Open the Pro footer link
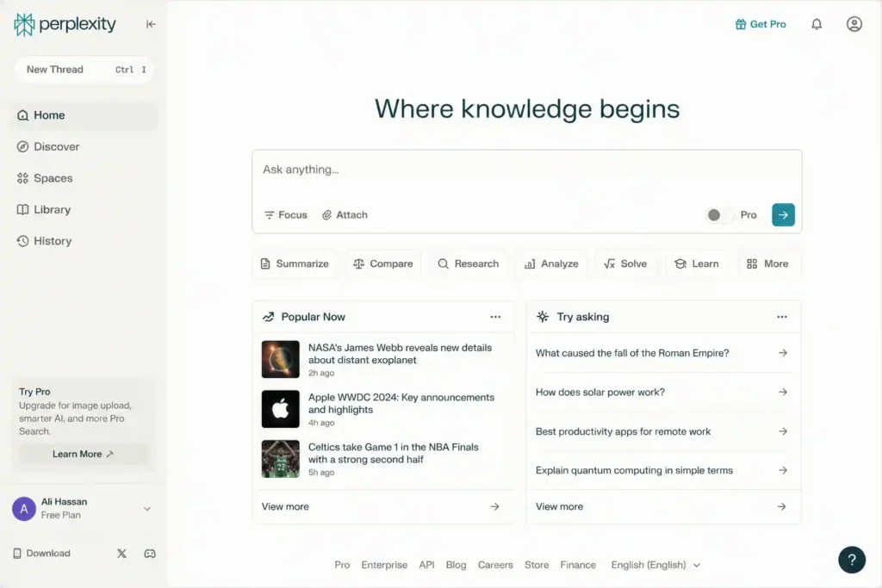882x588 pixels. (342, 565)
